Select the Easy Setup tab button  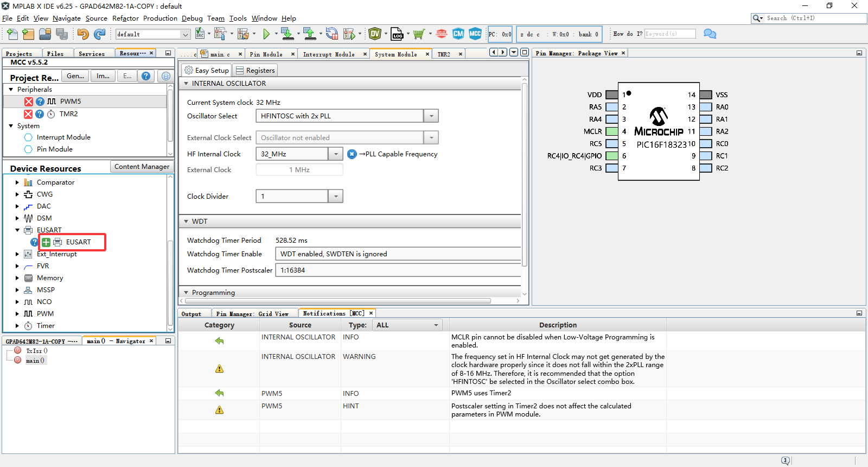tap(206, 71)
